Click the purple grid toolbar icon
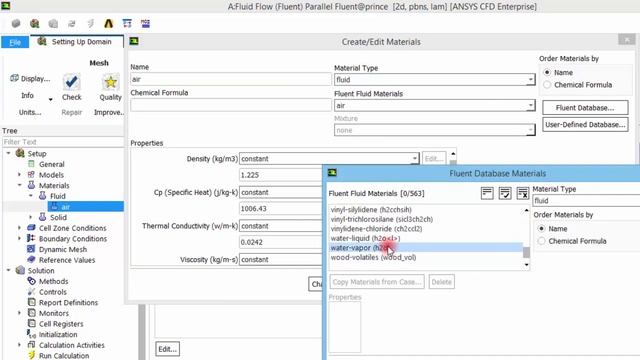Viewport: 640px width, 360px height. tap(145, 24)
